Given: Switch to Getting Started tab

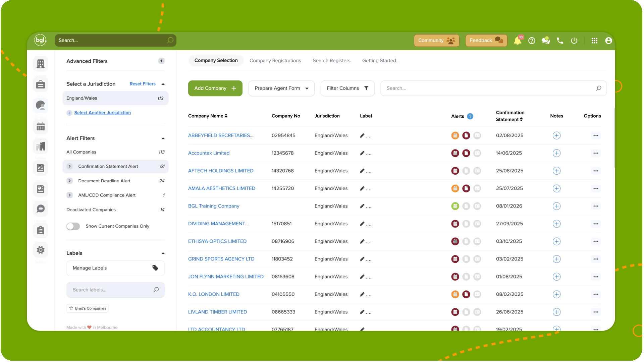Looking at the screenshot, I should tap(381, 61).
